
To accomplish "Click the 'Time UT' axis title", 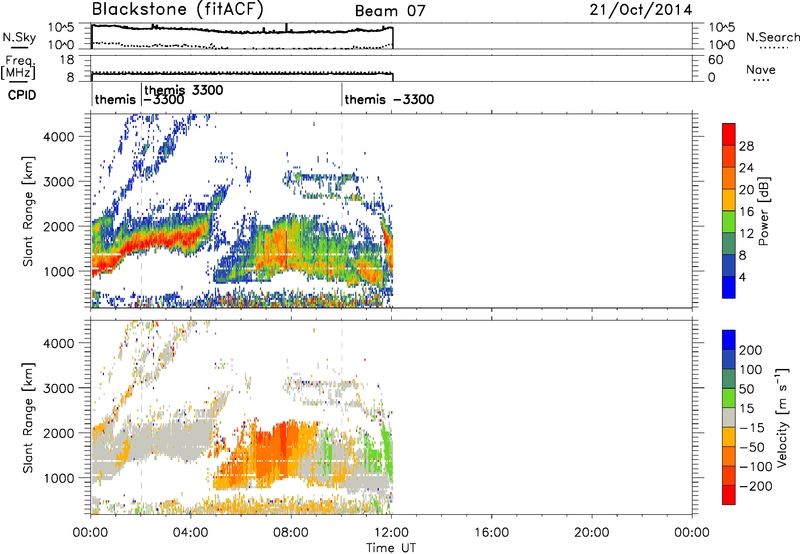I will point(391,548).
